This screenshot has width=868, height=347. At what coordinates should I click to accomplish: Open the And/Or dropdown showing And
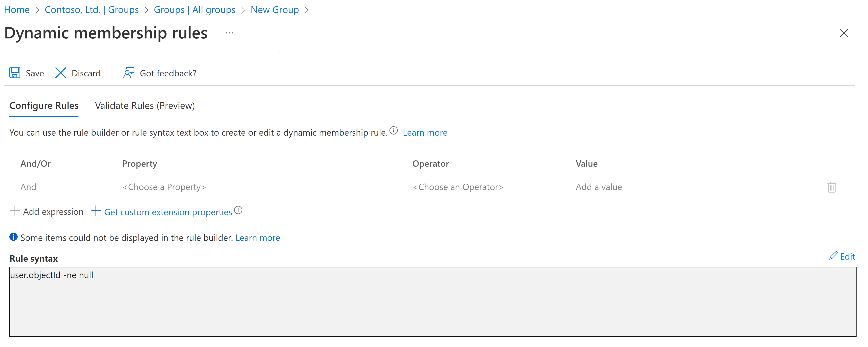28,187
